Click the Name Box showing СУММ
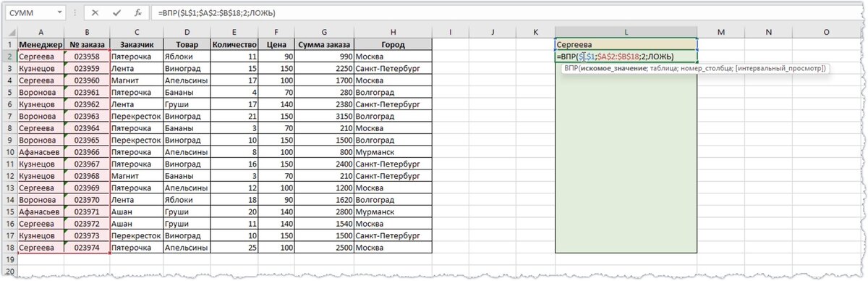This screenshot has height=281, width=868. (34, 12)
